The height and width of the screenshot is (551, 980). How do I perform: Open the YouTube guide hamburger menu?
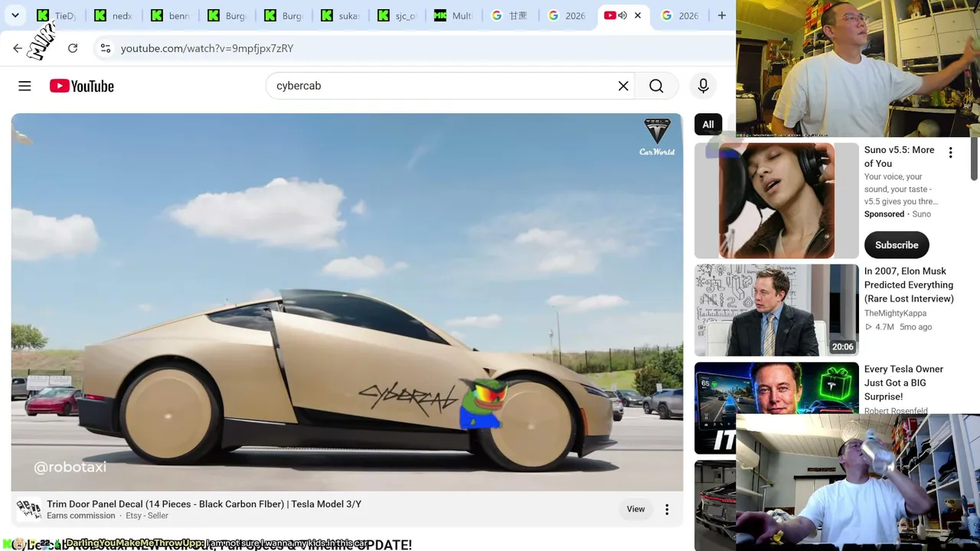[x=24, y=86]
